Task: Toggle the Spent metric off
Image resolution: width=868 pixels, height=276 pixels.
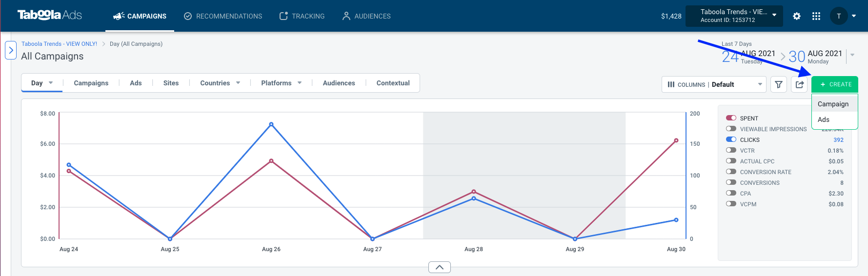Action: pyautogui.click(x=731, y=118)
